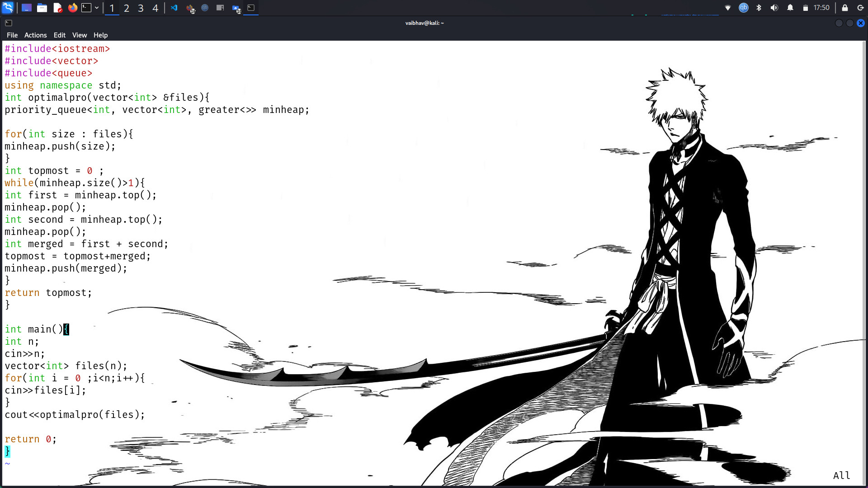Click the 'int topmost = 0 ;' line
The image size is (868, 488).
pyautogui.click(x=54, y=171)
